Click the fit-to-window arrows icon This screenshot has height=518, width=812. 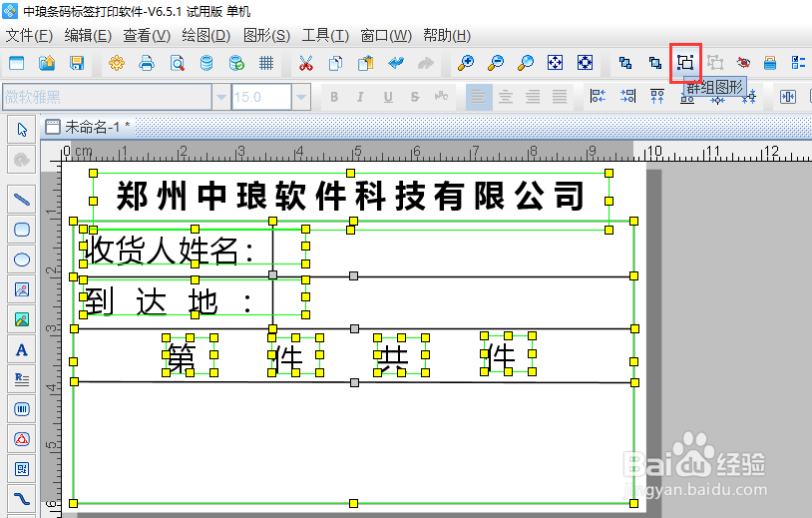click(x=556, y=63)
